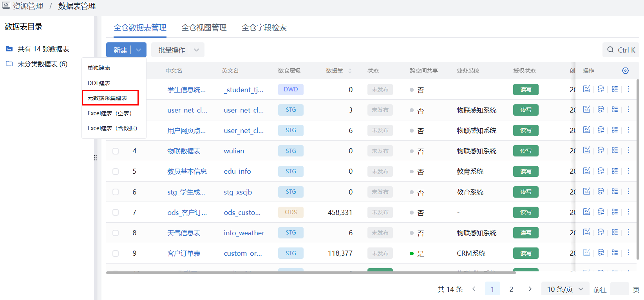Check the checkbox for row 6 stg_学生成...
Image resolution: width=644 pixels, height=300 pixels.
[116, 192]
